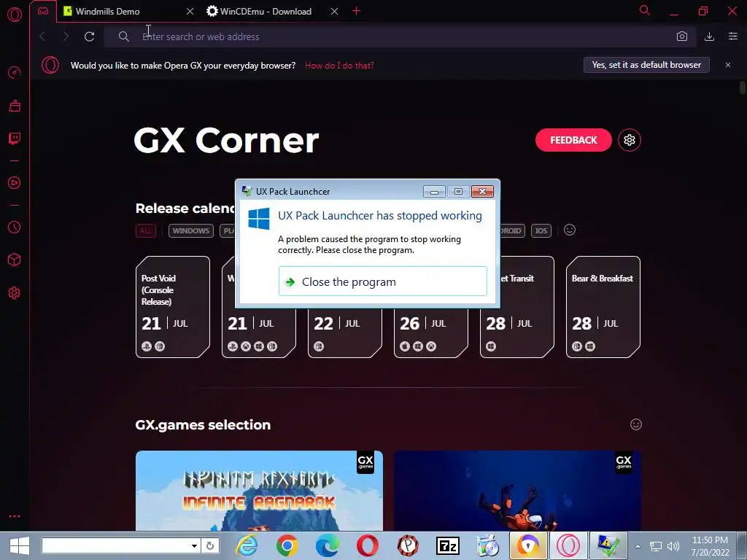Show hidden system tray icons

638,546
